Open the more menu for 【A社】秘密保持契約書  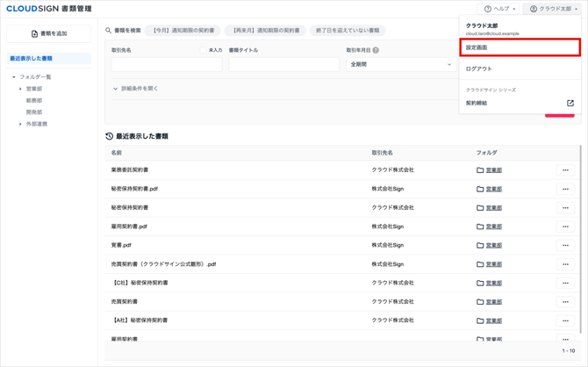pyautogui.click(x=565, y=320)
